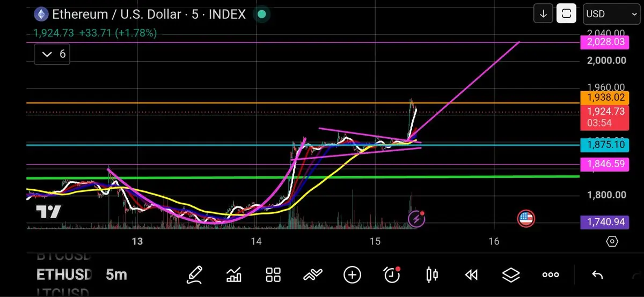Change chart type with candlestick icon
This screenshot has height=297, width=644.
431,275
